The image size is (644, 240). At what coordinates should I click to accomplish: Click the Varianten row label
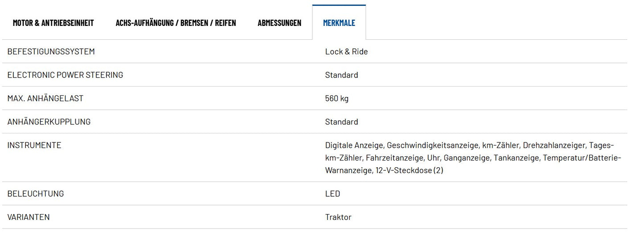tap(29, 217)
